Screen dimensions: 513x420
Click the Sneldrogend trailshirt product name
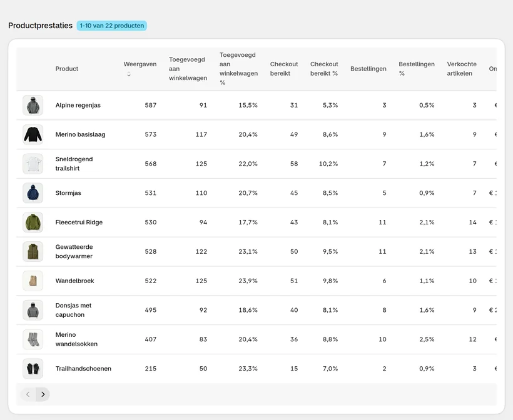[x=74, y=164]
